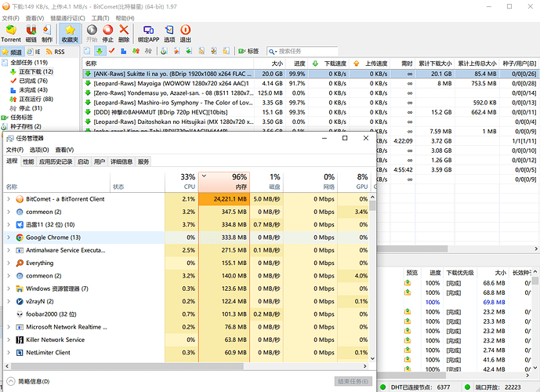This screenshot has height=392, width=540.
Task: Click the 停止 stop icon
Action: coord(108,34)
